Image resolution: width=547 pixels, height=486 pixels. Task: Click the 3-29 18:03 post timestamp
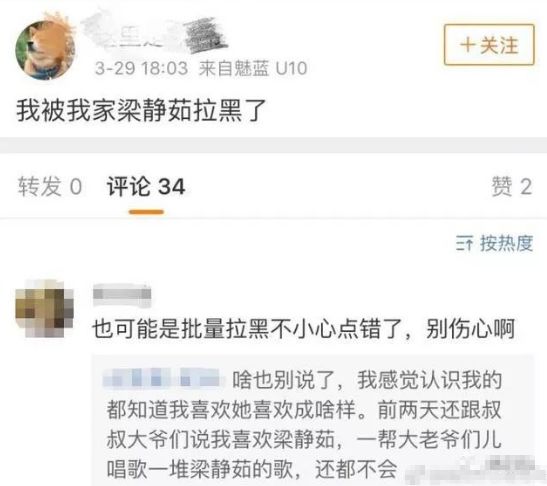coord(141,68)
